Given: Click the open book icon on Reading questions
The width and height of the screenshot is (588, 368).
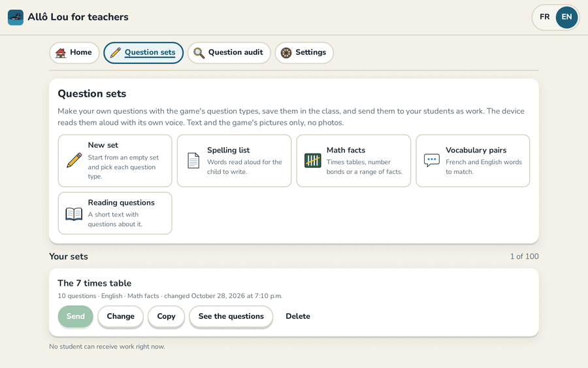Looking at the screenshot, I should (x=74, y=214).
